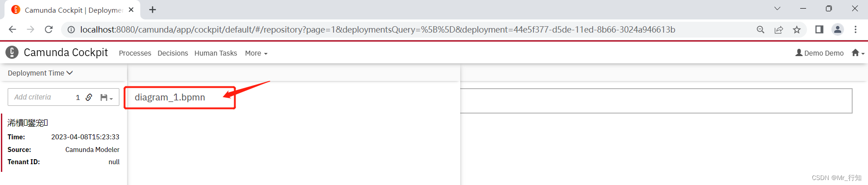Click the Camunda Cockpit title
Image resolution: width=868 pixels, height=185 pixels.
click(x=66, y=52)
